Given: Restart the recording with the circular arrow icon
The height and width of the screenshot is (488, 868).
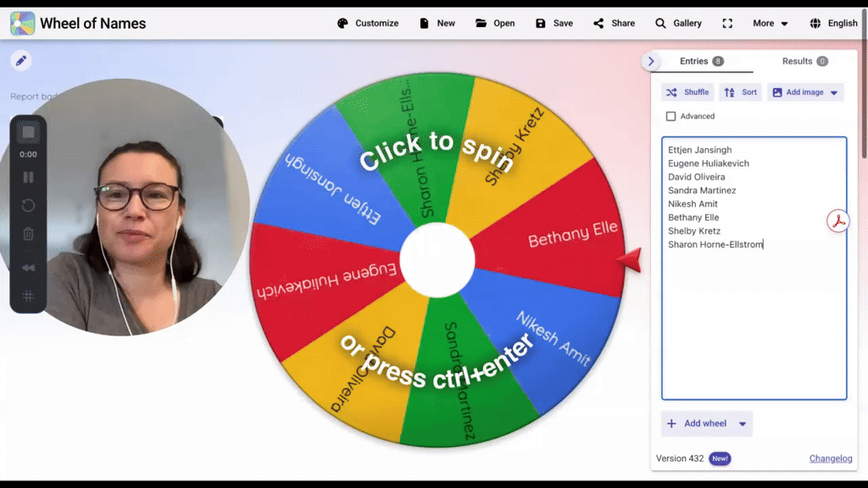Looking at the screenshot, I should [x=28, y=206].
